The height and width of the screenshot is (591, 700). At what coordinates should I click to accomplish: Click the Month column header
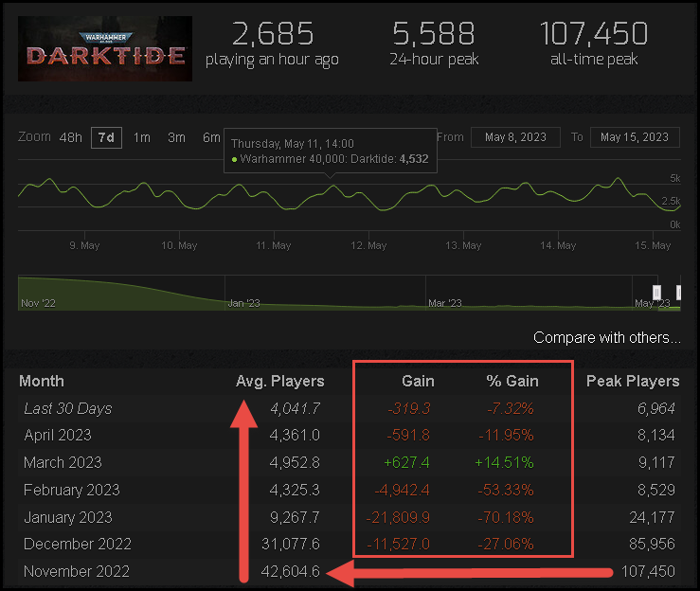point(42,381)
